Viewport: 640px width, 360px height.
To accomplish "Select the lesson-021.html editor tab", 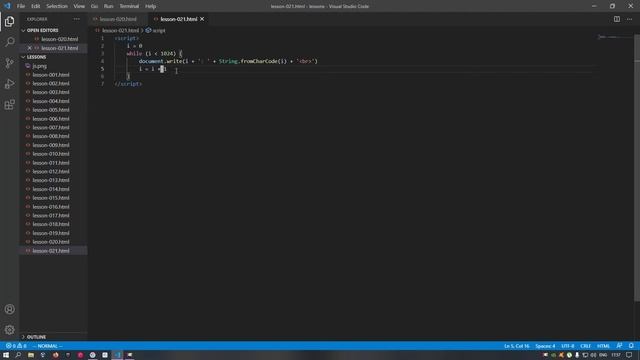I will [178, 19].
